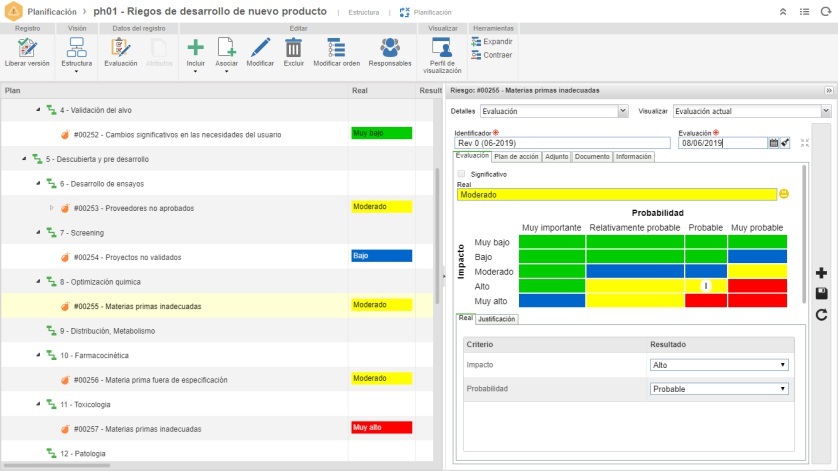
Task: Switch to the Plan de acción tab
Action: (517, 156)
